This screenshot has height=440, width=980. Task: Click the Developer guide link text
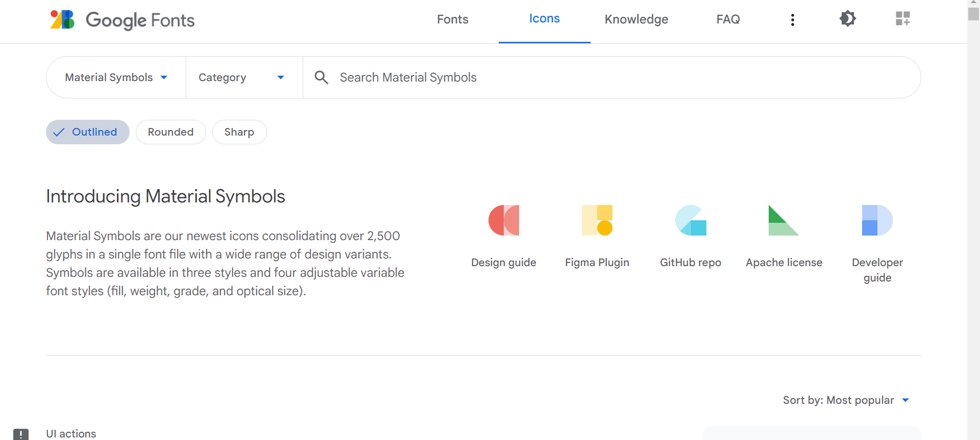pyautogui.click(x=877, y=270)
